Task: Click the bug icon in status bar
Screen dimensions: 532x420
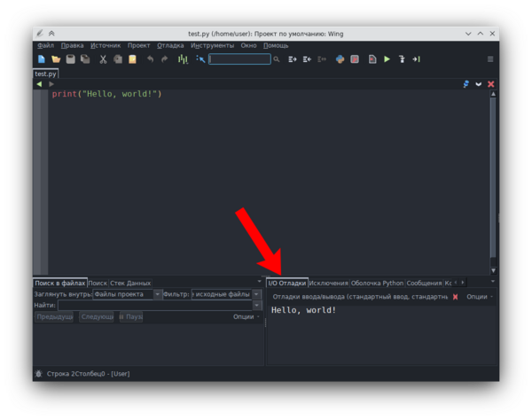Action: click(x=37, y=374)
